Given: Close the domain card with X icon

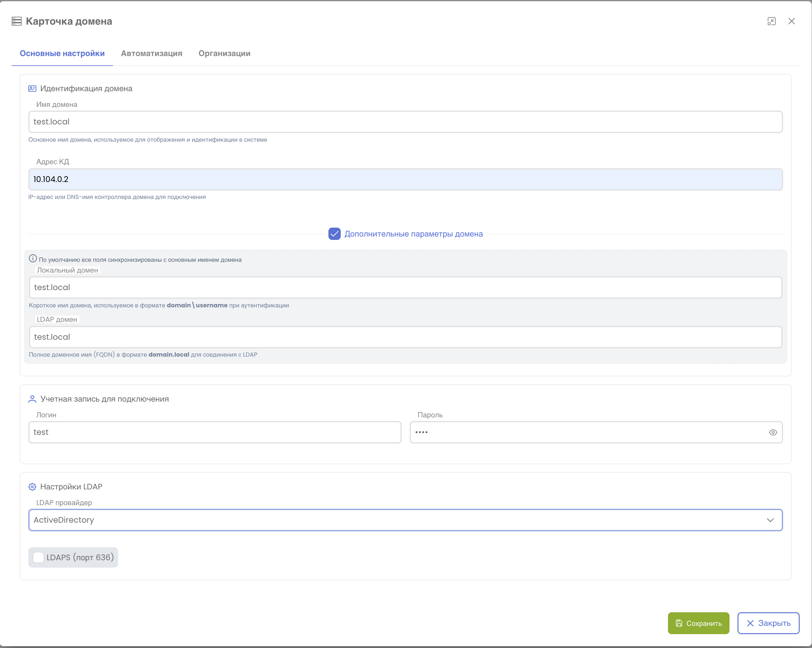Looking at the screenshot, I should coord(792,21).
